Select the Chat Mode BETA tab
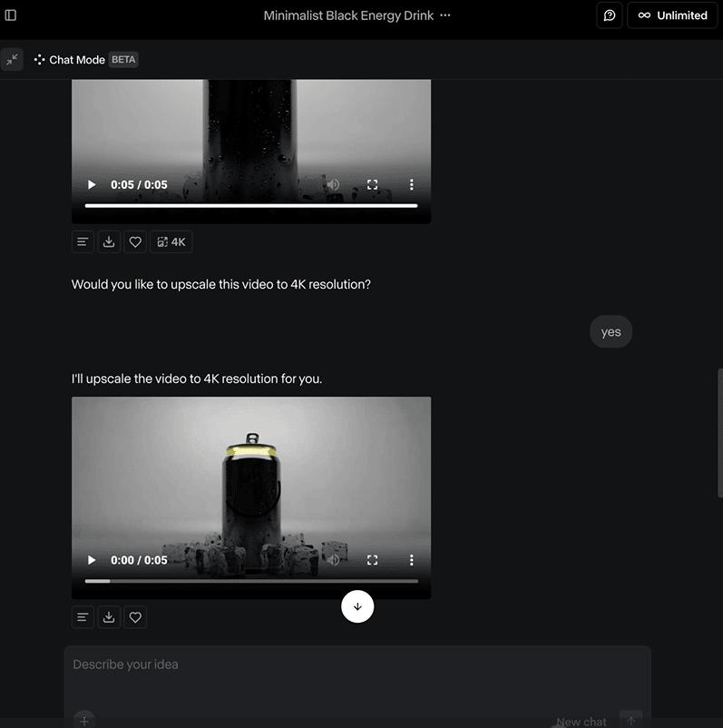Image resolution: width=723 pixels, height=728 pixels. [x=85, y=60]
